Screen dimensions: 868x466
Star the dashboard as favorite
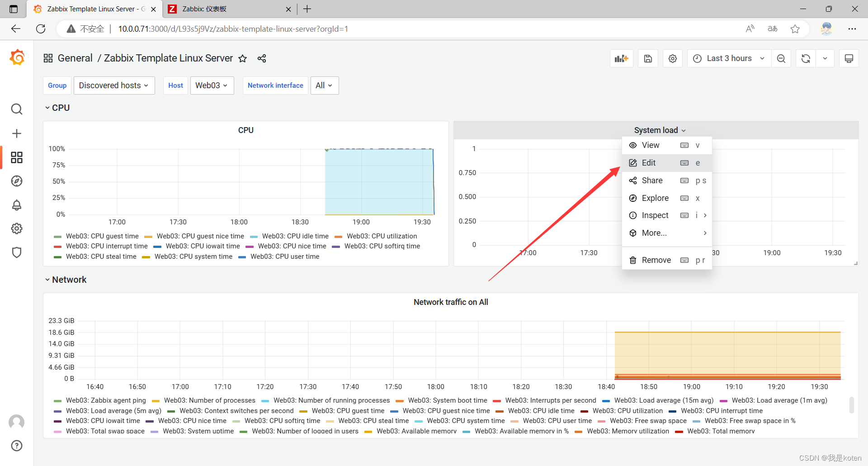point(243,58)
